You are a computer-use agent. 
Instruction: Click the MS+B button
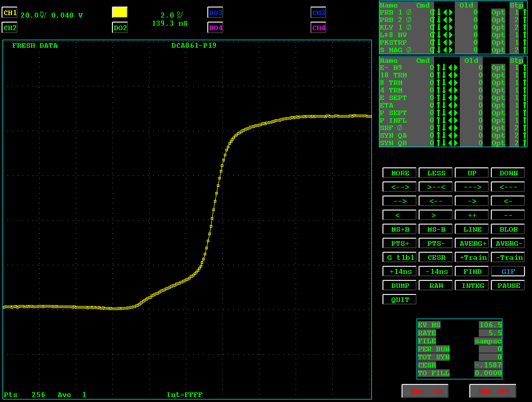pos(400,229)
